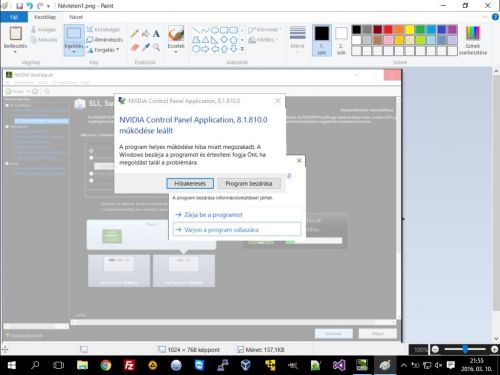Select the Rectangle shape

point(224,30)
